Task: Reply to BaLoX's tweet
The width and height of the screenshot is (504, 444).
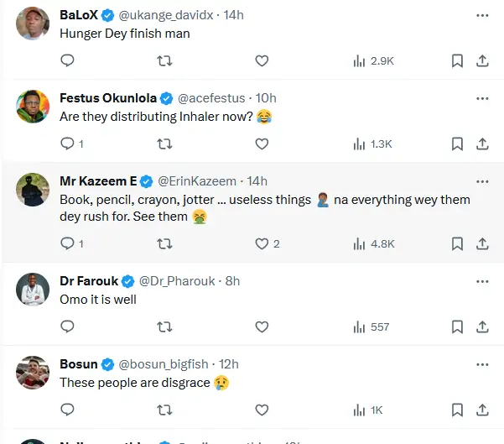Action: [x=68, y=60]
